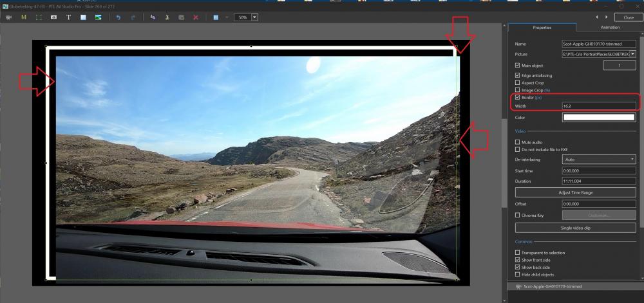The height and width of the screenshot is (303, 644).
Task: Toggle the grid icon in toolbar
Action: coord(216,17)
